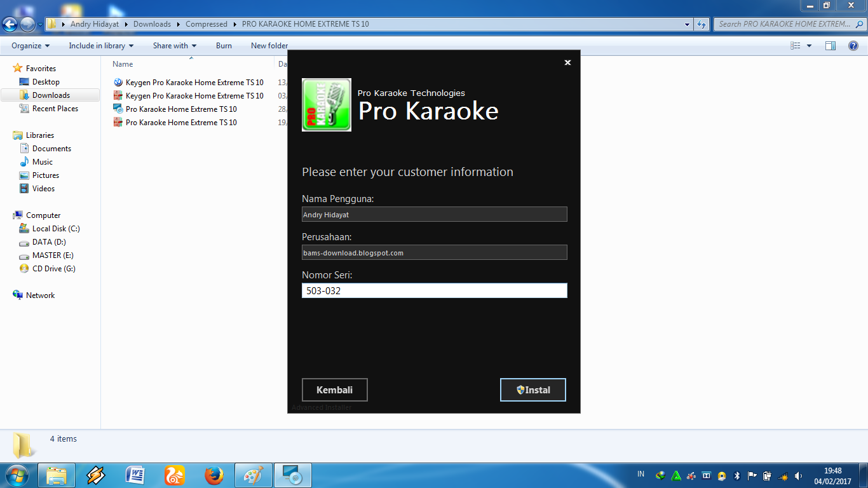Toggle the preview pane icon
Screen dimensions: 868x488
831,46
